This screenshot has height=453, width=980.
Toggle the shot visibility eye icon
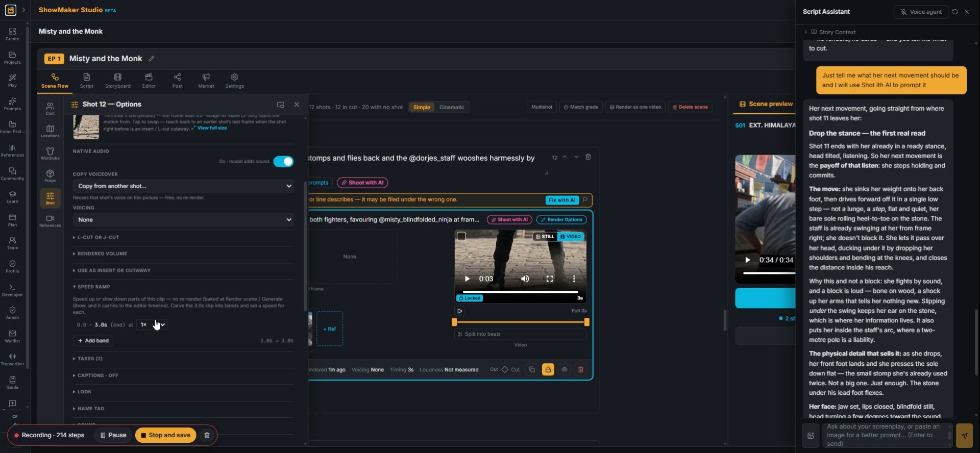pyautogui.click(x=564, y=370)
